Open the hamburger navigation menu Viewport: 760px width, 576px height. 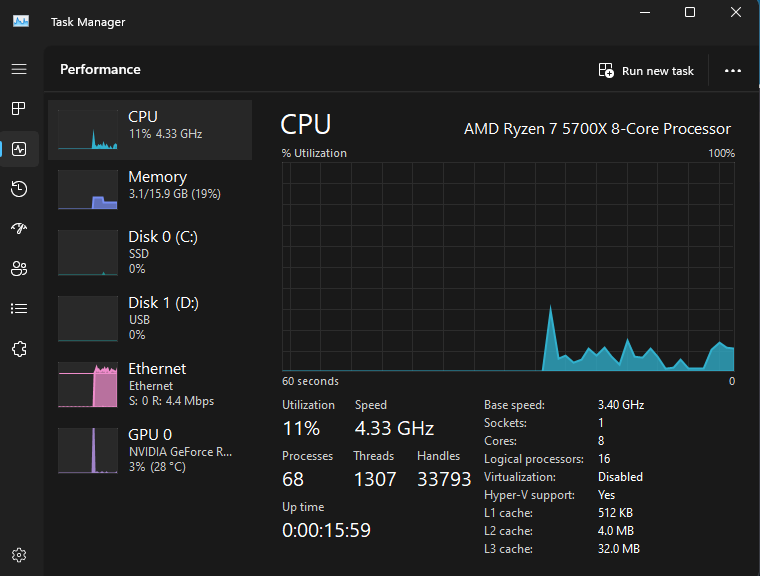[x=19, y=69]
